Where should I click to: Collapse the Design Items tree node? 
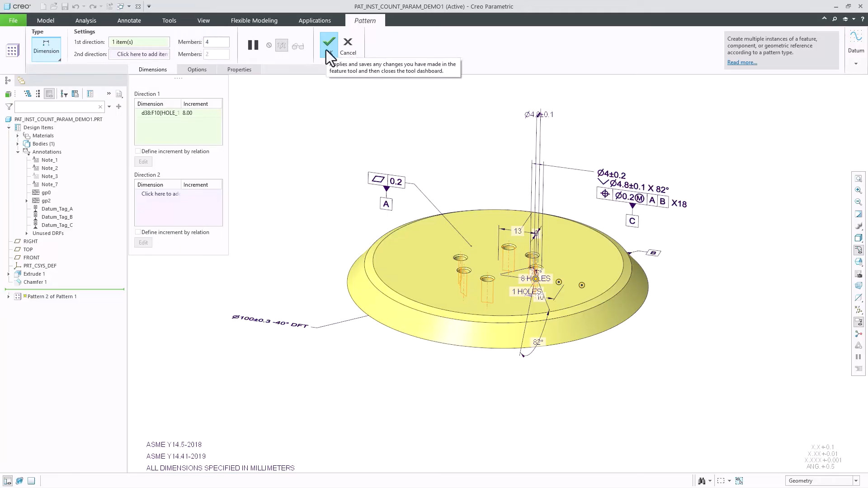click(9, 127)
